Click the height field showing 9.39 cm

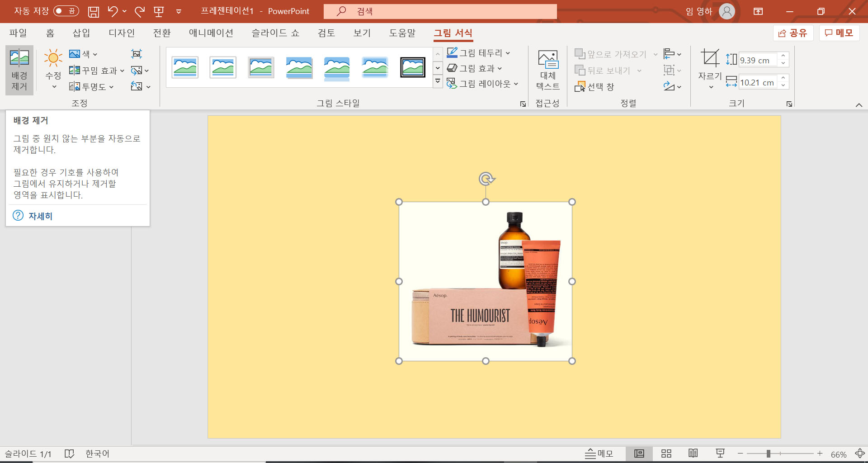tap(758, 60)
